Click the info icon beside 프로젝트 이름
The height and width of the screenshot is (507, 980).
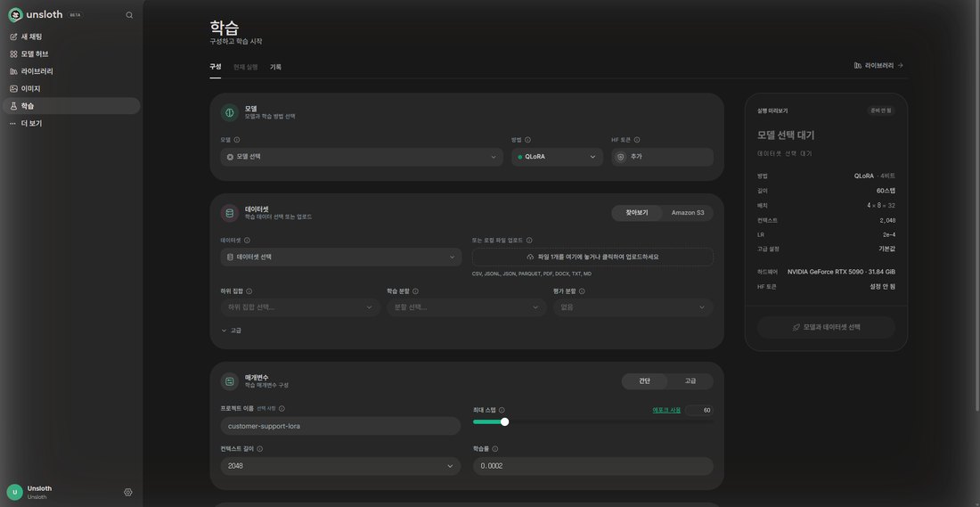[282, 409]
